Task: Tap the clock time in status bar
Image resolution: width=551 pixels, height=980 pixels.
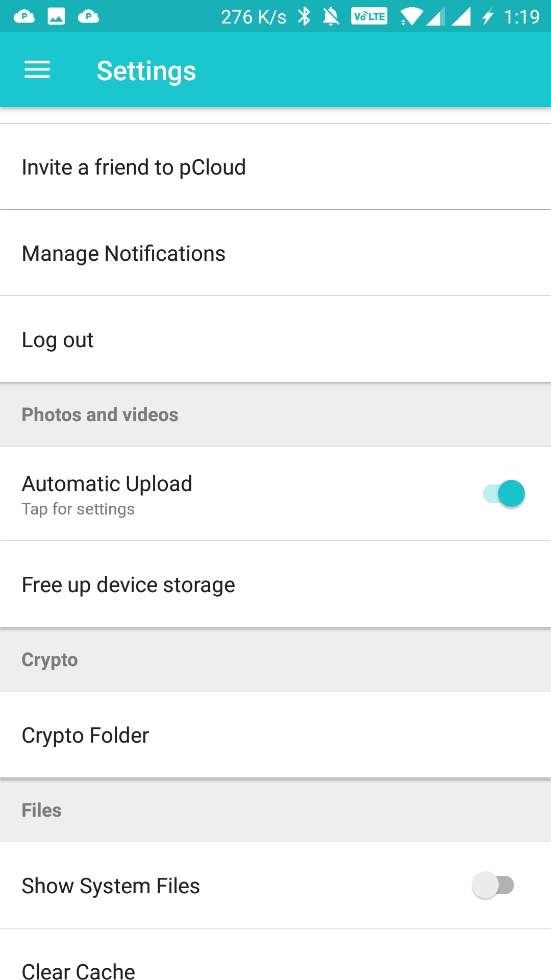Action: [521, 17]
